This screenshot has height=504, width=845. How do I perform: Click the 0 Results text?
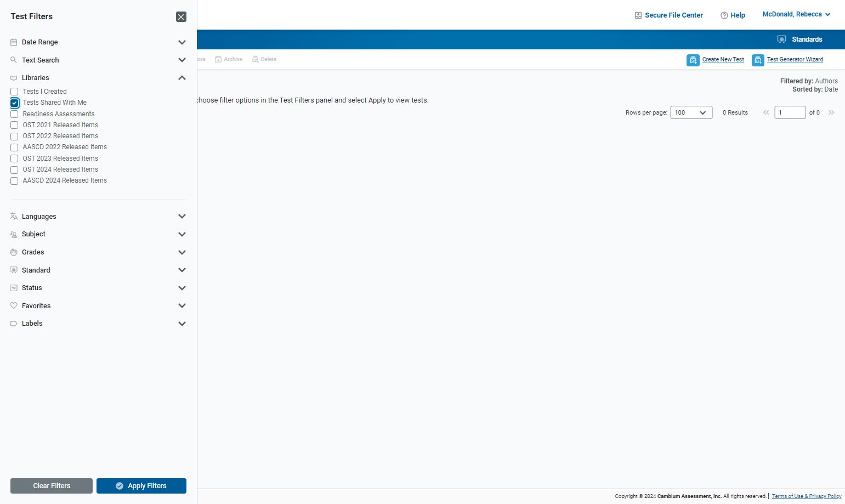tap(735, 112)
